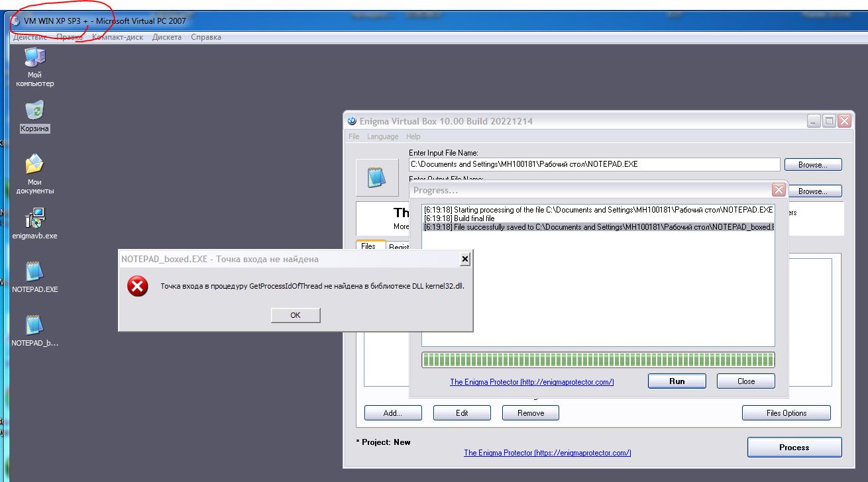The height and width of the screenshot is (482, 868).
Task: Click the large notepad icon in Enigma Virtual Box
Action: 377,177
